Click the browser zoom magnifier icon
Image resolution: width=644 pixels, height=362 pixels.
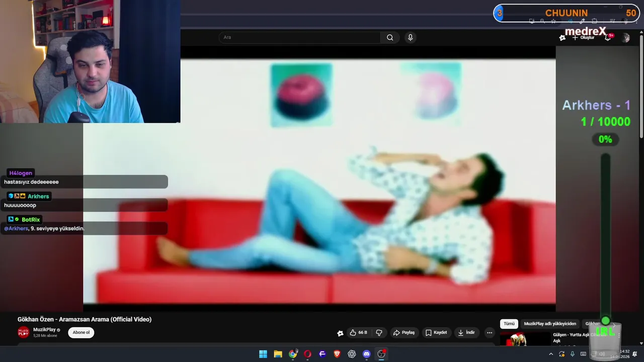[542, 21]
